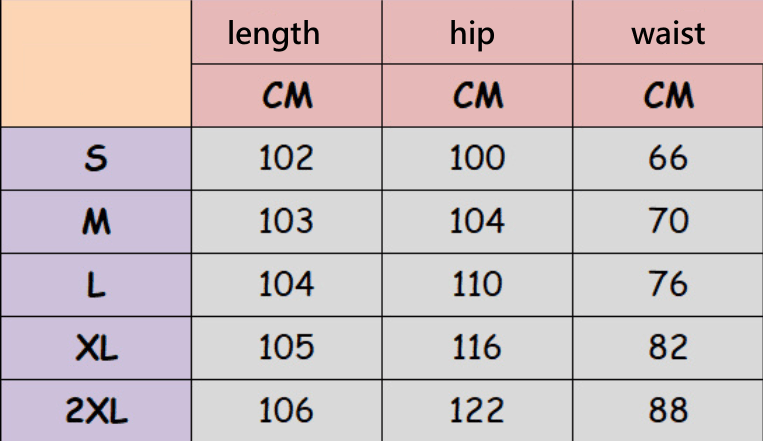Screen dimensions: 763x441
Task: Click the length value 105 for XL
Action: pyautogui.click(x=286, y=348)
